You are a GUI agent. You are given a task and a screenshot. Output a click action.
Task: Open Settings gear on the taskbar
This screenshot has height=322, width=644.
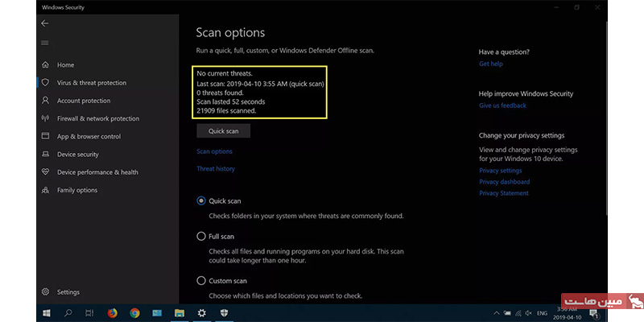[202, 313]
